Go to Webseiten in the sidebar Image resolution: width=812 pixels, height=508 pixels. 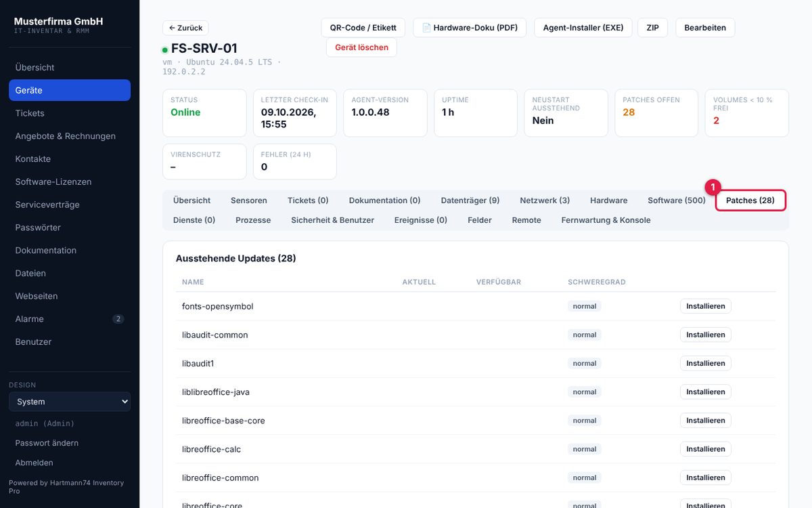pyautogui.click(x=70, y=296)
